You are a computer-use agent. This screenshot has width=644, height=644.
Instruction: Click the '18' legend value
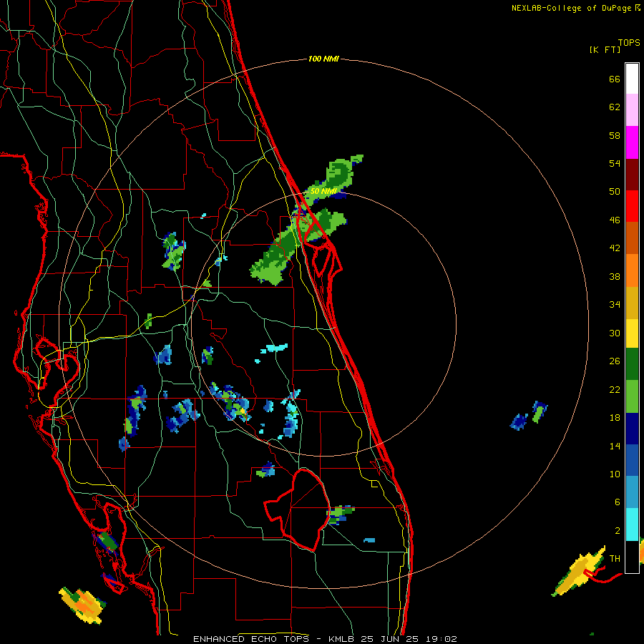pos(615,418)
